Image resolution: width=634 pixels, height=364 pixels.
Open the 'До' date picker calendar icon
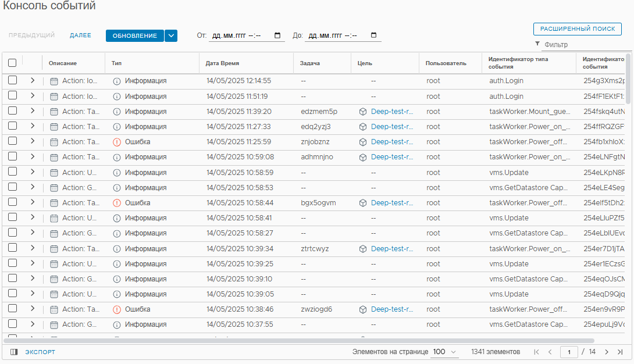pos(373,35)
